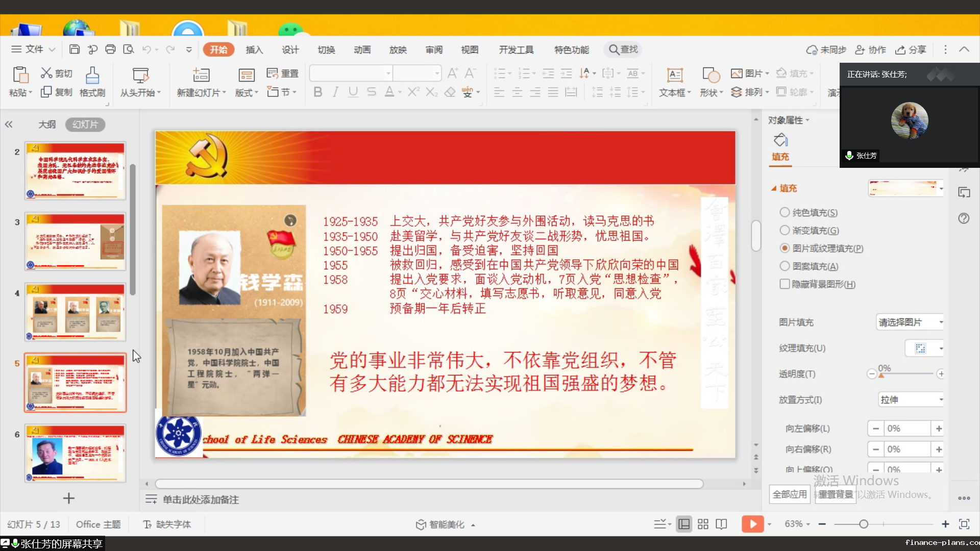The width and height of the screenshot is (980, 551).
Task: Click the 重置背景 reset background button
Action: click(x=836, y=494)
